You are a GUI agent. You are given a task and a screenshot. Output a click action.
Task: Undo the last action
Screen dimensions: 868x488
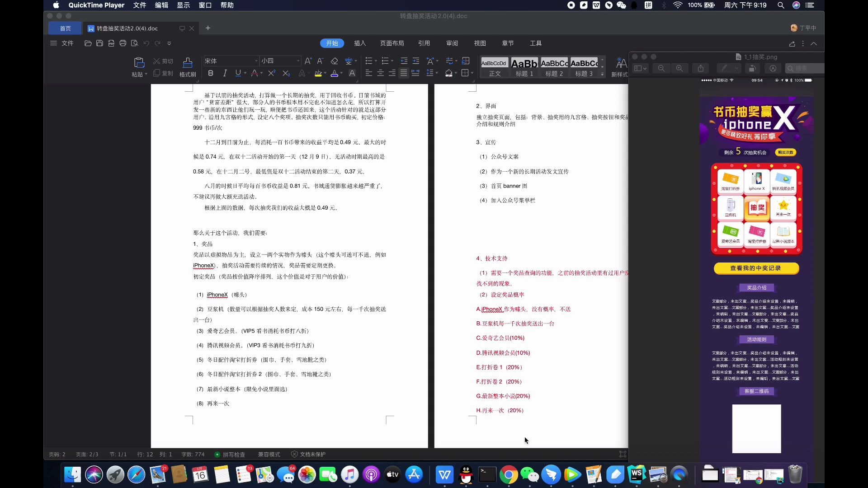(x=146, y=43)
